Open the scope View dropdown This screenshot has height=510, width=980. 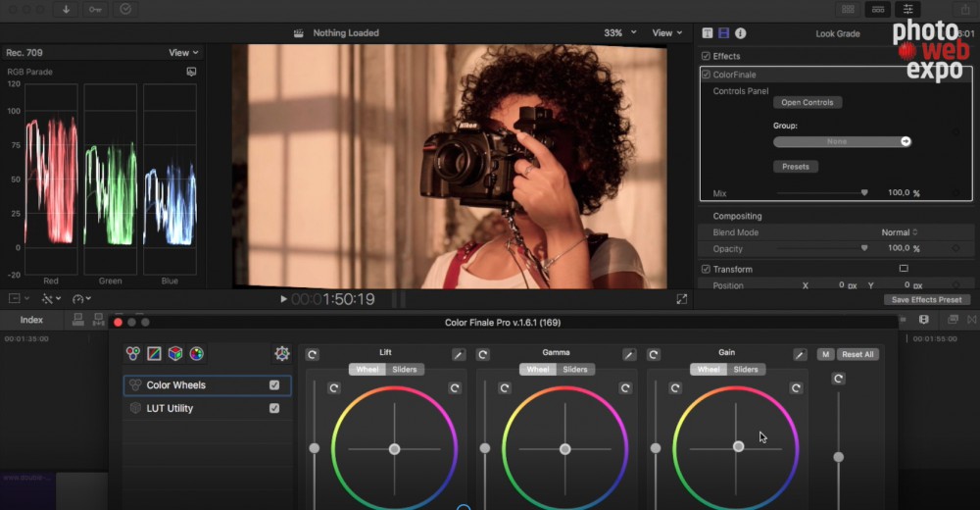coord(183,53)
